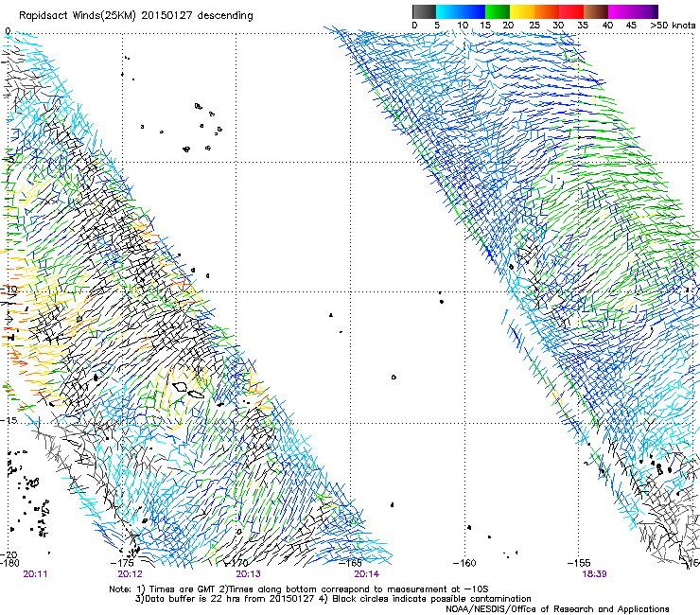The image size is (700, 615).
Task: Click the '-155' longitude label
Action: pos(579,563)
